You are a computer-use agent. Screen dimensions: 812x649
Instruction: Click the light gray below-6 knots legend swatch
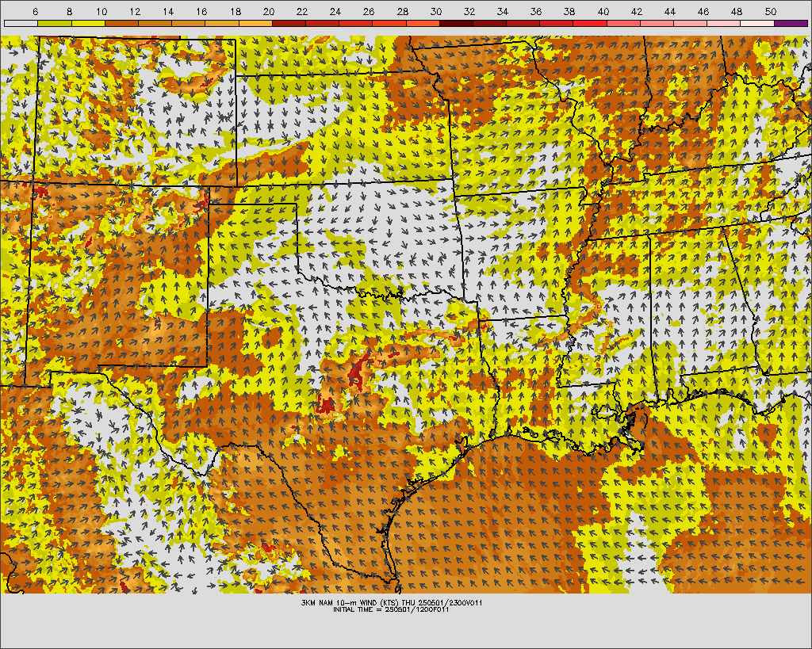21,23
